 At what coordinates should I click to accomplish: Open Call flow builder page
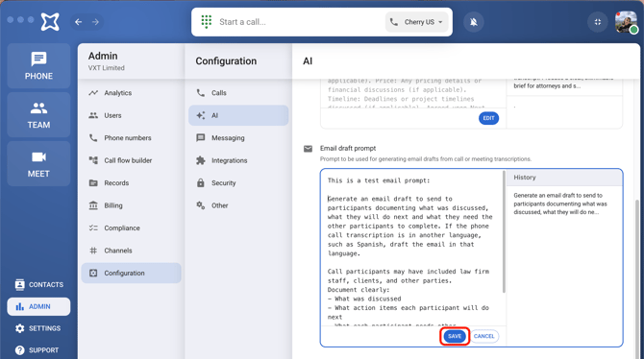[x=131, y=160]
